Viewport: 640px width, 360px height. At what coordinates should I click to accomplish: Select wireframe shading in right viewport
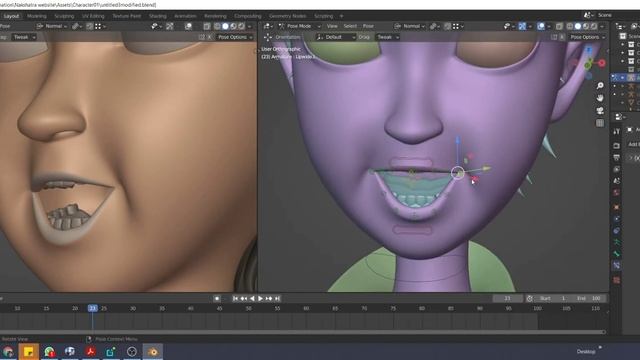[570, 26]
